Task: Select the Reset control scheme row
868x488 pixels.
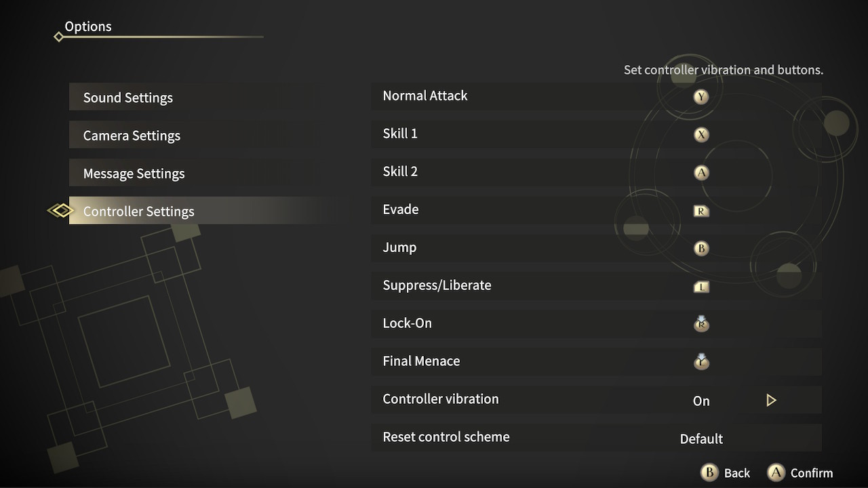Action: (x=597, y=438)
